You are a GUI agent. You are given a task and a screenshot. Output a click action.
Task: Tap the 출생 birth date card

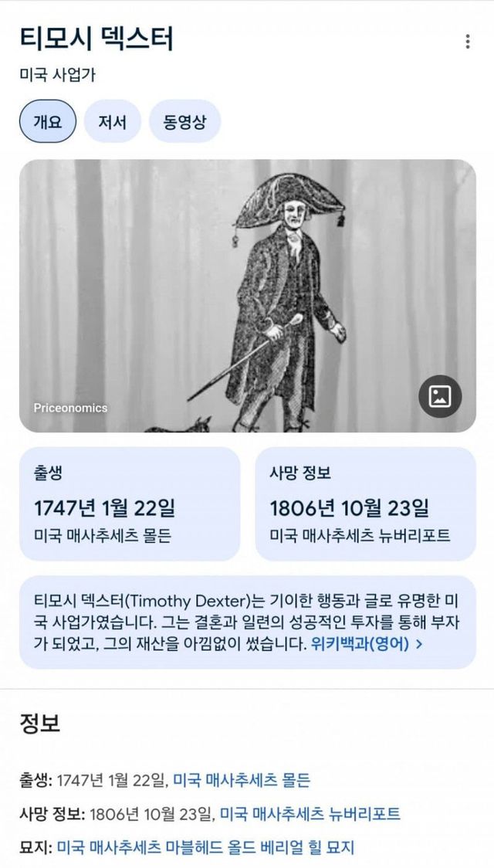pos(130,504)
